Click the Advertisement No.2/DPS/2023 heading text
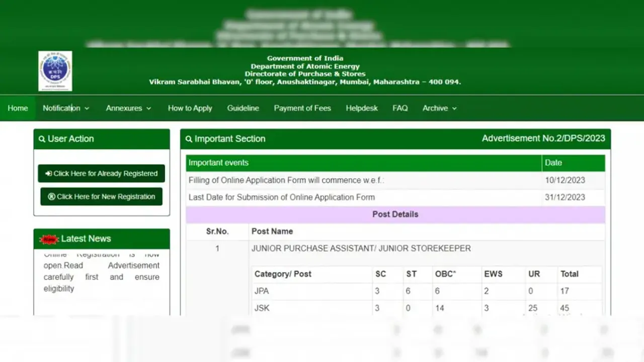This screenshot has height=362, width=644. point(543,138)
